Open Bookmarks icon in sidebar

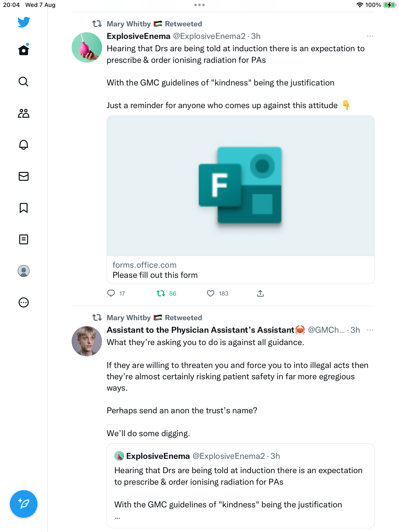(x=24, y=208)
